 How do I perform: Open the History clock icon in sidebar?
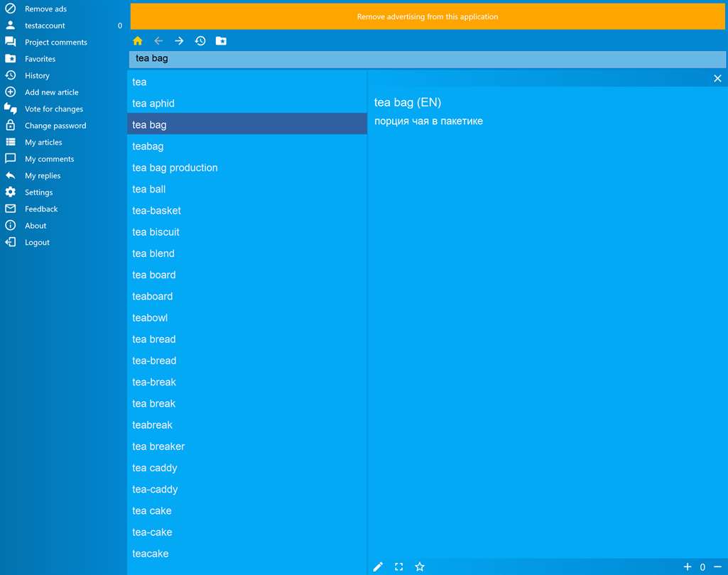point(10,75)
